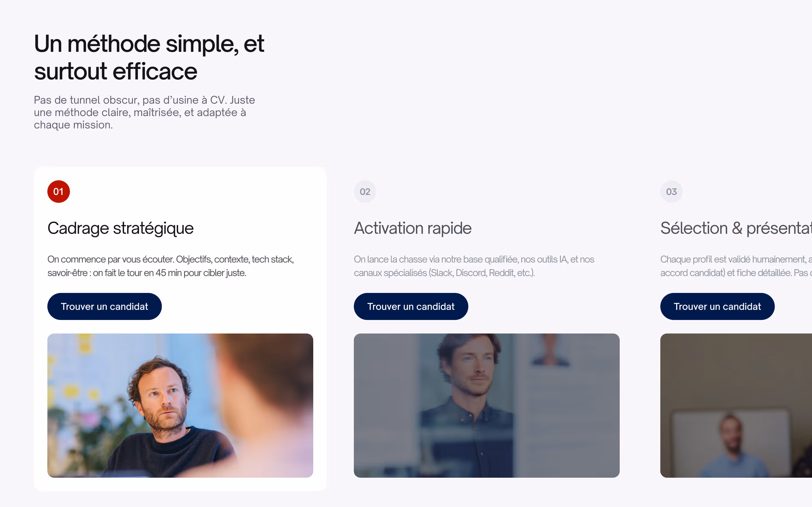The width and height of the screenshot is (812, 507).
Task: Click the third card's description paragraph
Action: coord(736,266)
